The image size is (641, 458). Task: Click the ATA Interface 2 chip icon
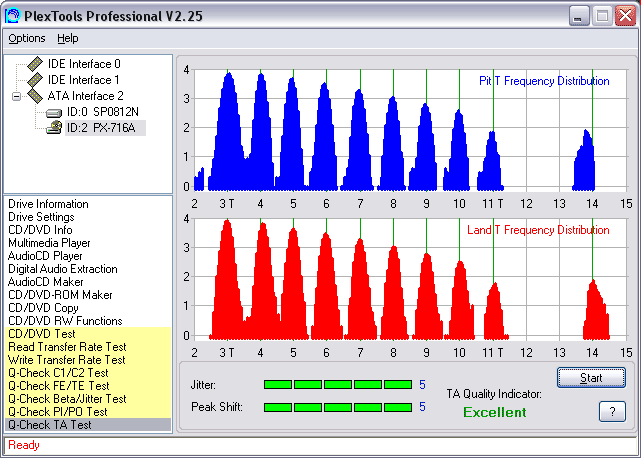coord(35,96)
